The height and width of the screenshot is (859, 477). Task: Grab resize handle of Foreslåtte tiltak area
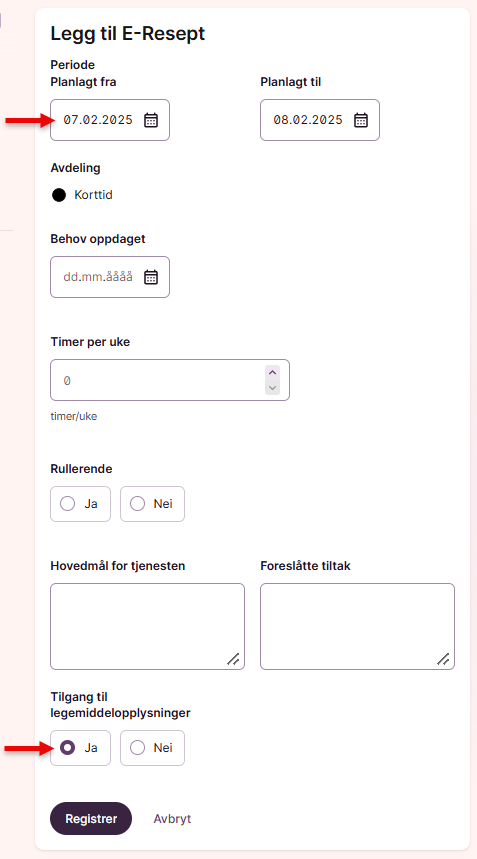pyautogui.click(x=443, y=658)
